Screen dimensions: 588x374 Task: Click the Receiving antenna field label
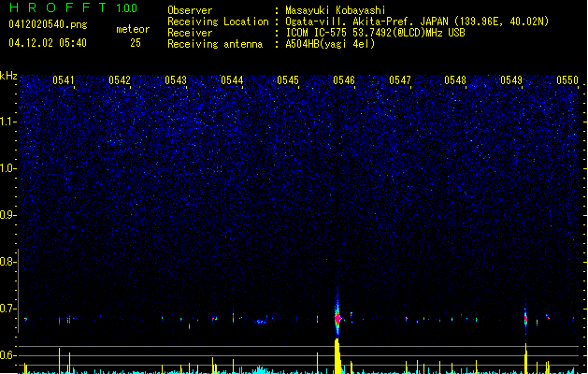215,44
